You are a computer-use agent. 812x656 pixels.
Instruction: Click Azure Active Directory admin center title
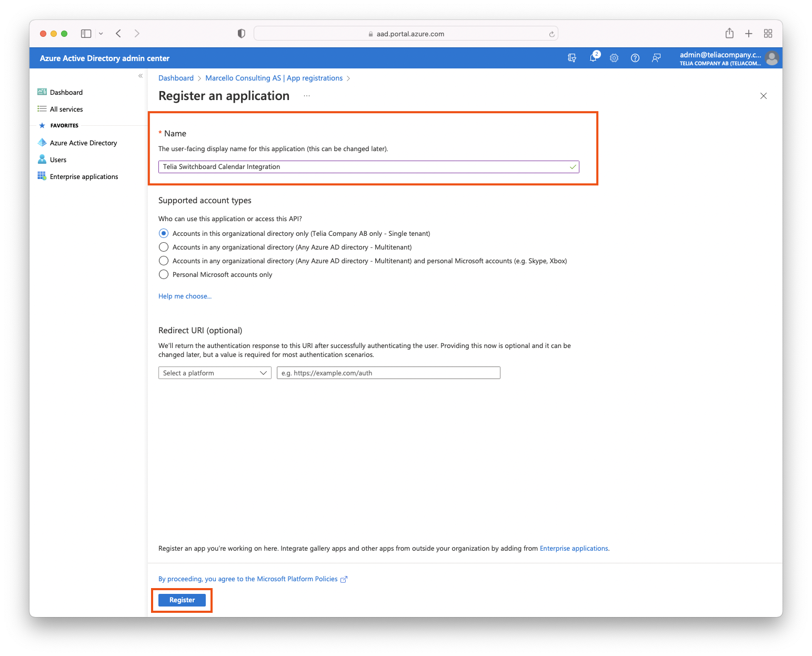tap(105, 58)
